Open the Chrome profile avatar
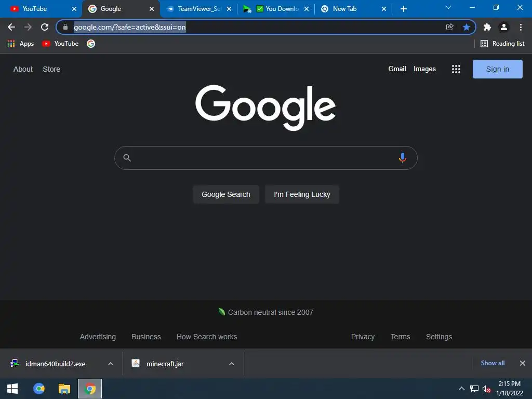 (x=504, y=27)
